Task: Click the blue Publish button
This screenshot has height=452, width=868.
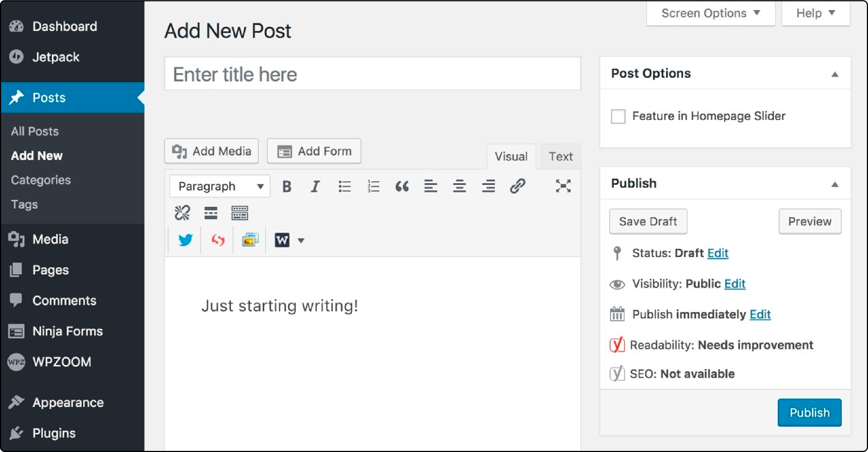Action: click(810, 413)
